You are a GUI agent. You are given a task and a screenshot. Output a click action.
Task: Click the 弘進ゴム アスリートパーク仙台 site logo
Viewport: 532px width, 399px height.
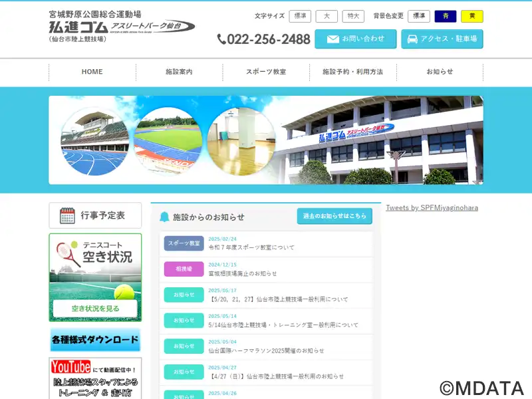pyautogui.click(x=122, y=27)
